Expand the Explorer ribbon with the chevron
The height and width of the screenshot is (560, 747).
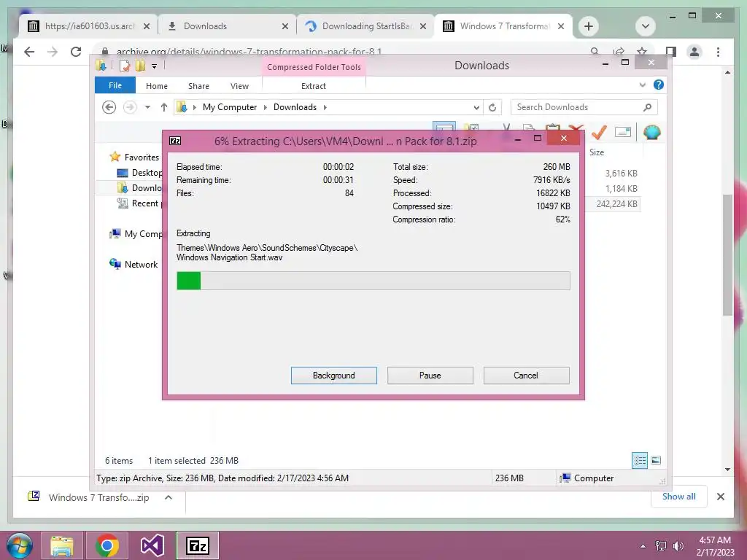coord(642,85)
